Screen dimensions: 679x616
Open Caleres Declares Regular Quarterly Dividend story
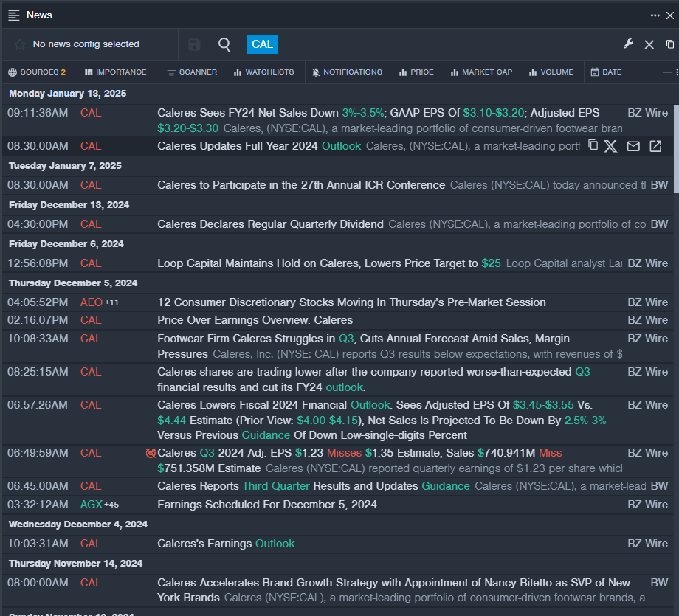point(270,224)
